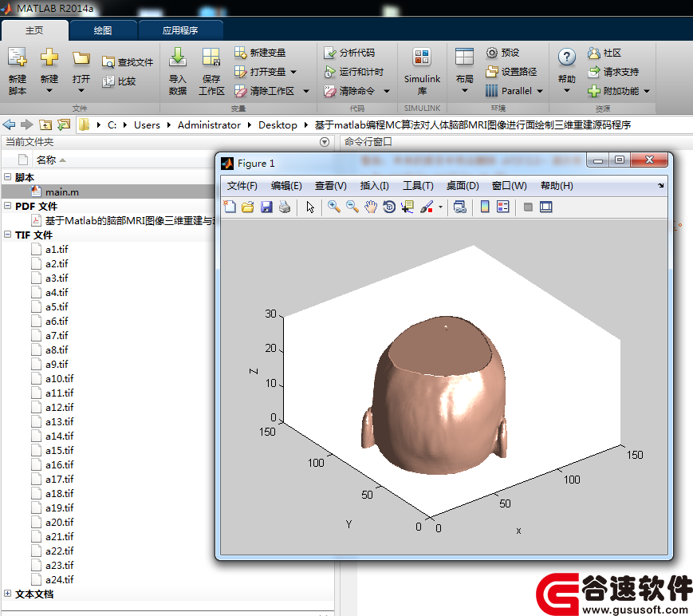693x616 pixels.
Task: Switch to the 应用程序 ribbon tab
Action: coord(180,30)
